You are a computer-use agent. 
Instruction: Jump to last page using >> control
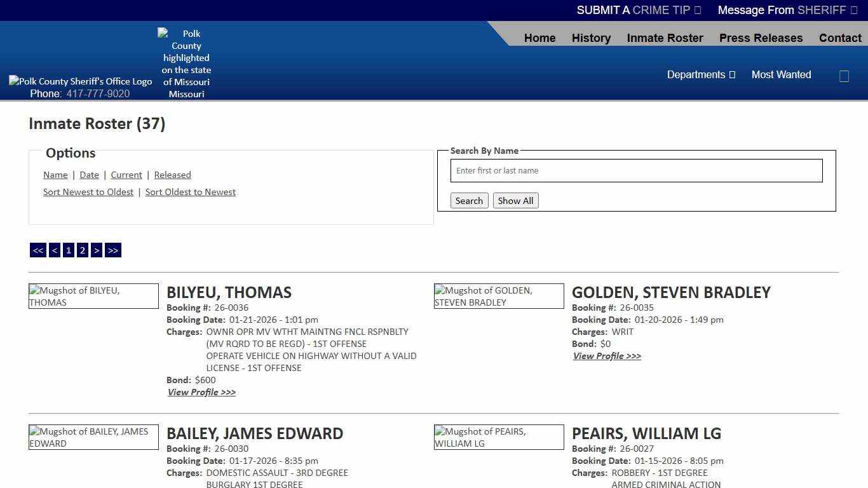click(113, 250)
